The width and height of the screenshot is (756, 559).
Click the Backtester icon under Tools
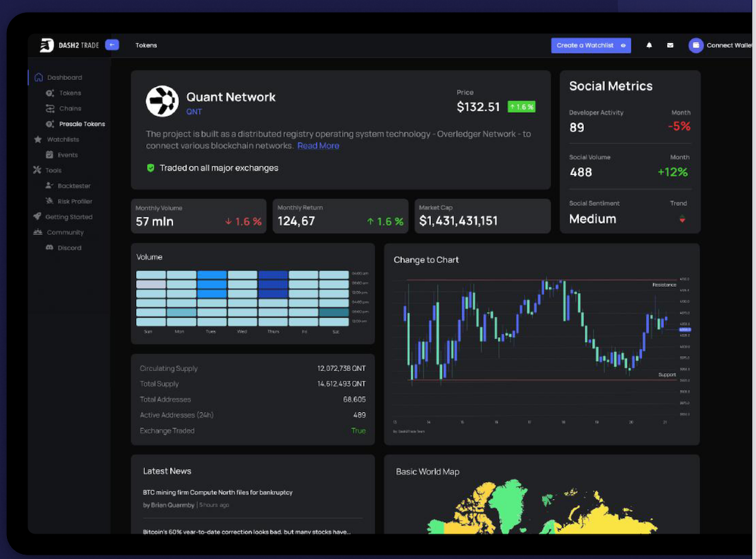click(x=49, y=185)
